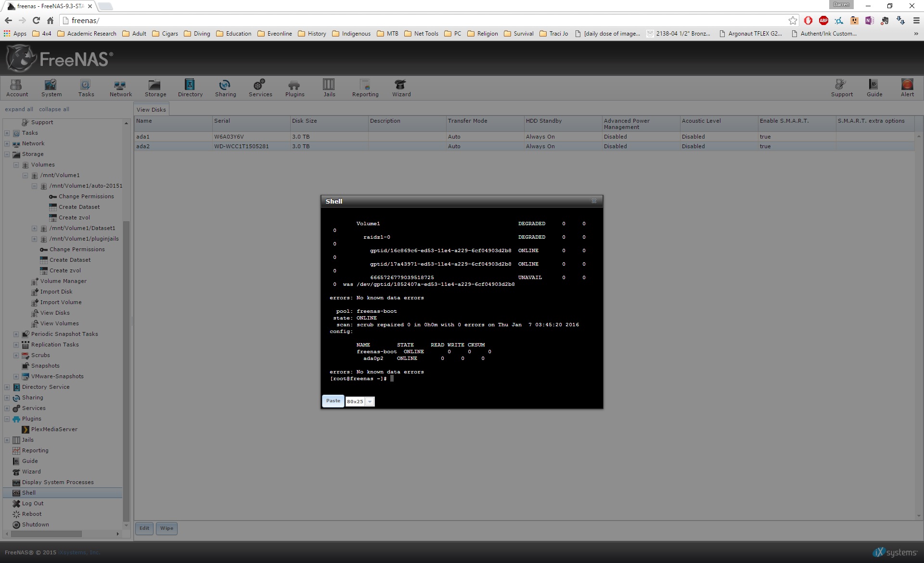Click Reboot in sidebar

click(x=32, y=514)
